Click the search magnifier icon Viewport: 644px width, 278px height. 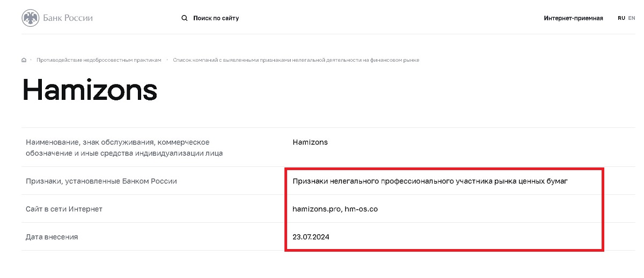click(185, 18)
